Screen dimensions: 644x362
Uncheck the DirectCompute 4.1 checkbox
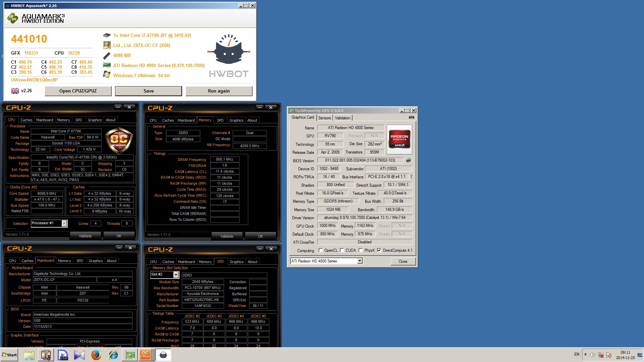tap(379, 250)
